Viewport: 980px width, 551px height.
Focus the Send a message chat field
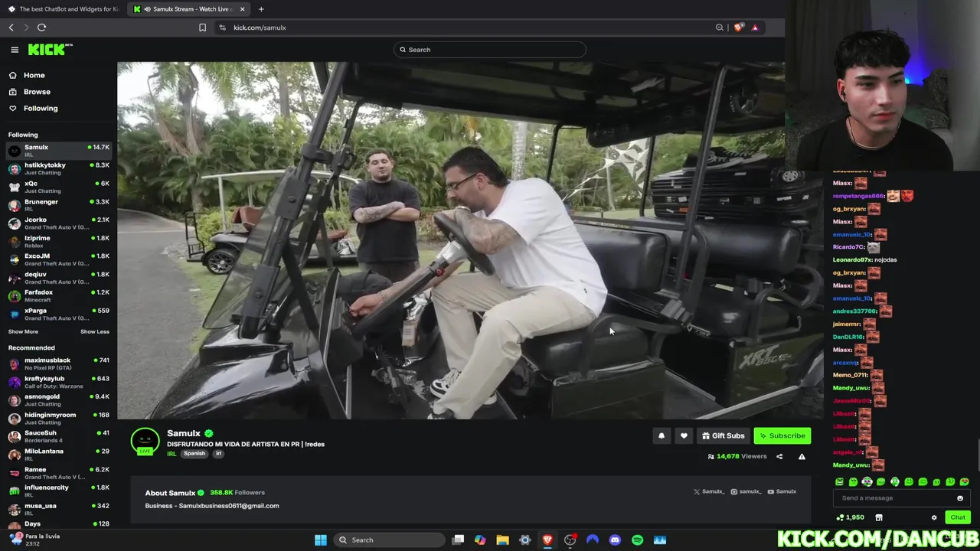click(896, 498)
